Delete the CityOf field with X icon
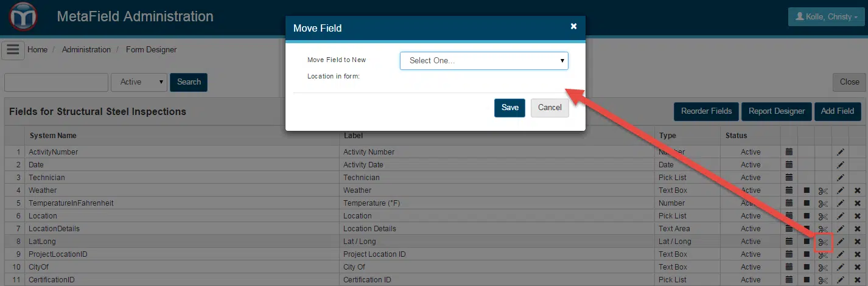This screenshot has height=286, width=868. click(858, 267)
